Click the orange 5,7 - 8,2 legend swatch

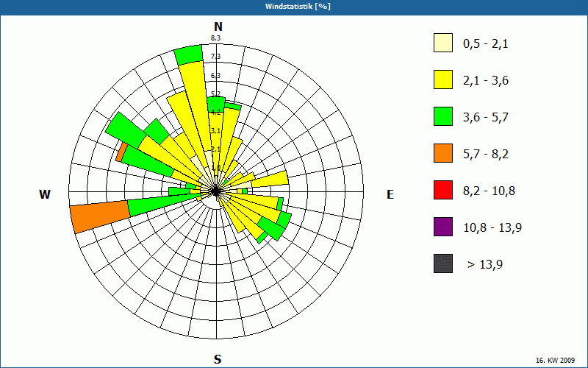(443, 153)
